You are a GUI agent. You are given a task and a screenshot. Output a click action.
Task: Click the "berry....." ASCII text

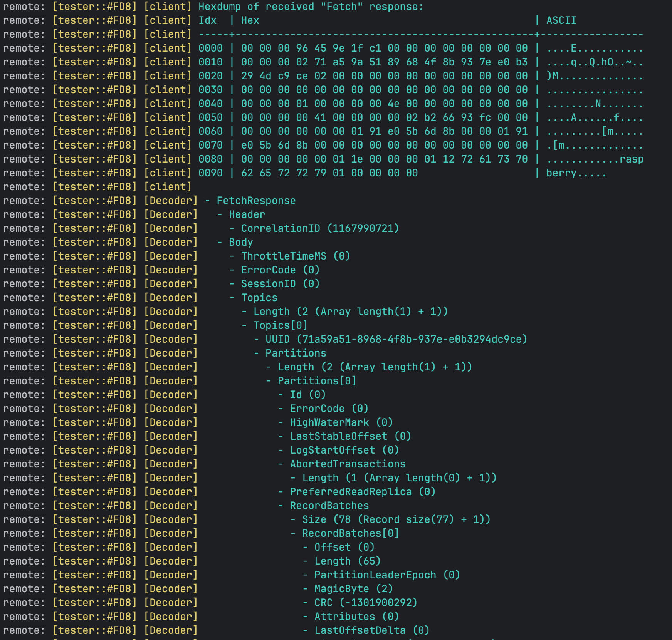pos(576,173)
